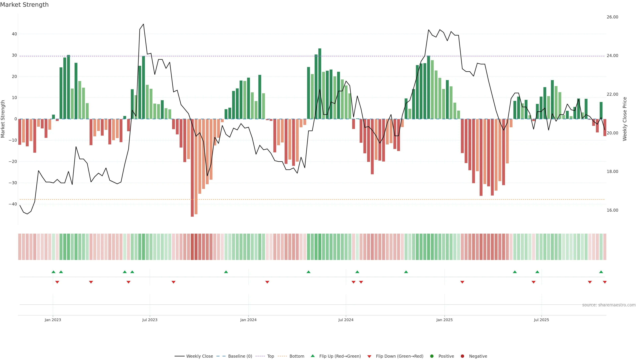Viewport: 644px width, 362px height.
Task: Click the Market Strength vertical axis title
Action: 3,119
